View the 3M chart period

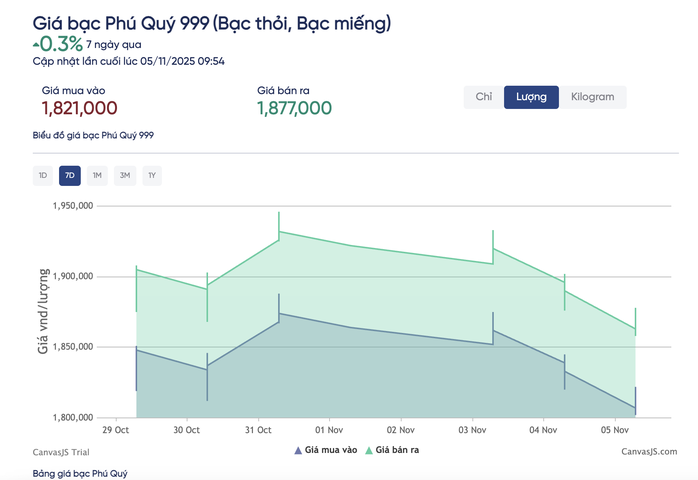[x=125, y=176]
